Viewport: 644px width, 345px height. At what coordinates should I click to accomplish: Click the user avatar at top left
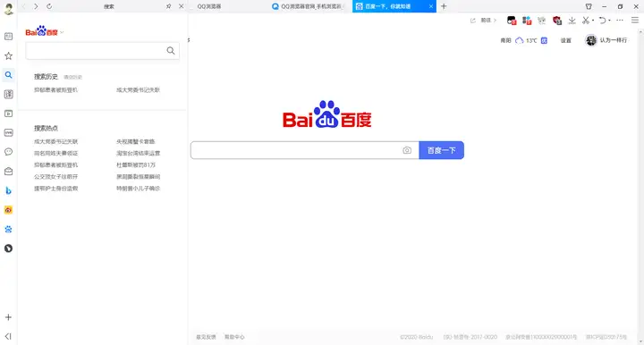[8, 8]
